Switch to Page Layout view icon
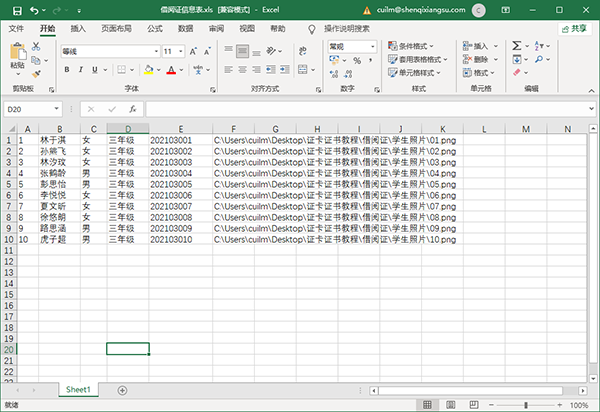600x412 pixels. [451, 405]
